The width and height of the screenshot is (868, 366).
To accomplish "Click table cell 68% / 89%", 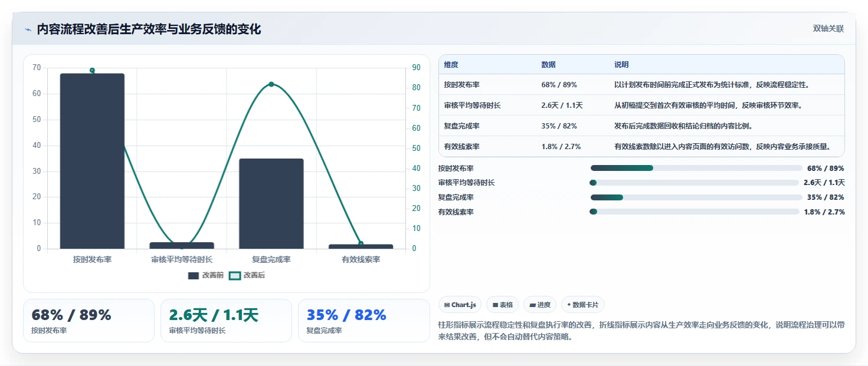I will tap(559, 85).
